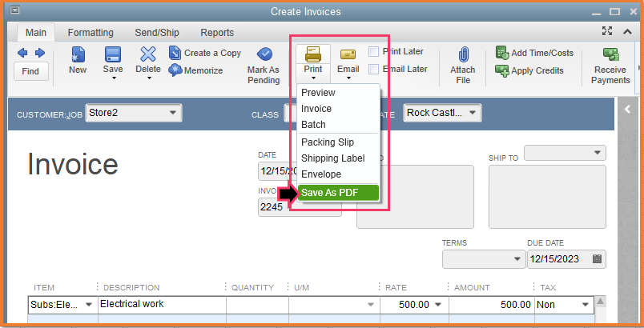This screenshot has width=644, height=328.
Task: Choose Invoice from the Print menu
Action: click(339, 109)
